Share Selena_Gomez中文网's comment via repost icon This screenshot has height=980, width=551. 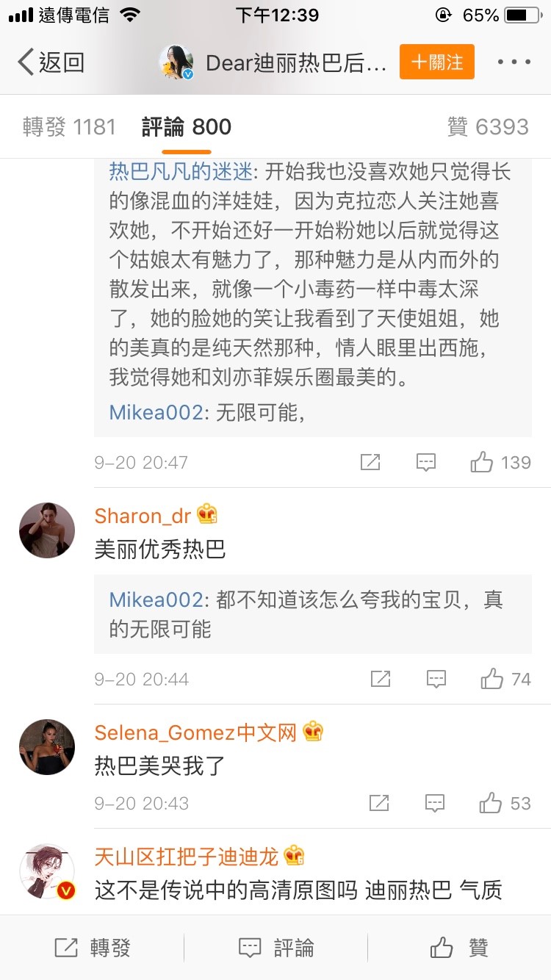coord(379,803)
